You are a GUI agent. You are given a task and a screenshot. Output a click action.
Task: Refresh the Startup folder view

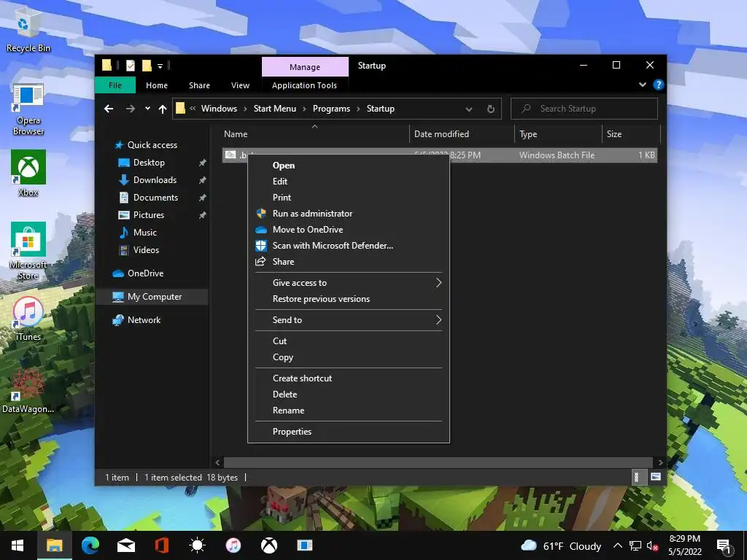[x=491, y=109]
